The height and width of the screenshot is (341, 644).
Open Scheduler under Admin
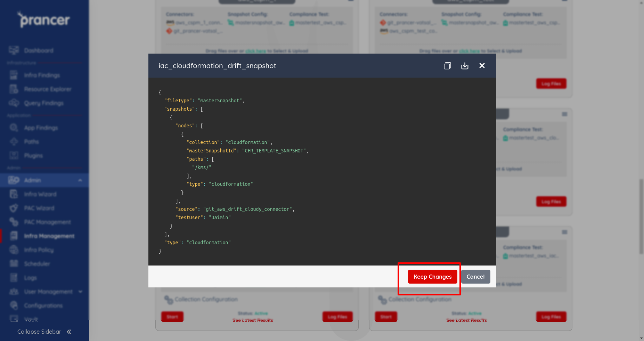(37, 264)
